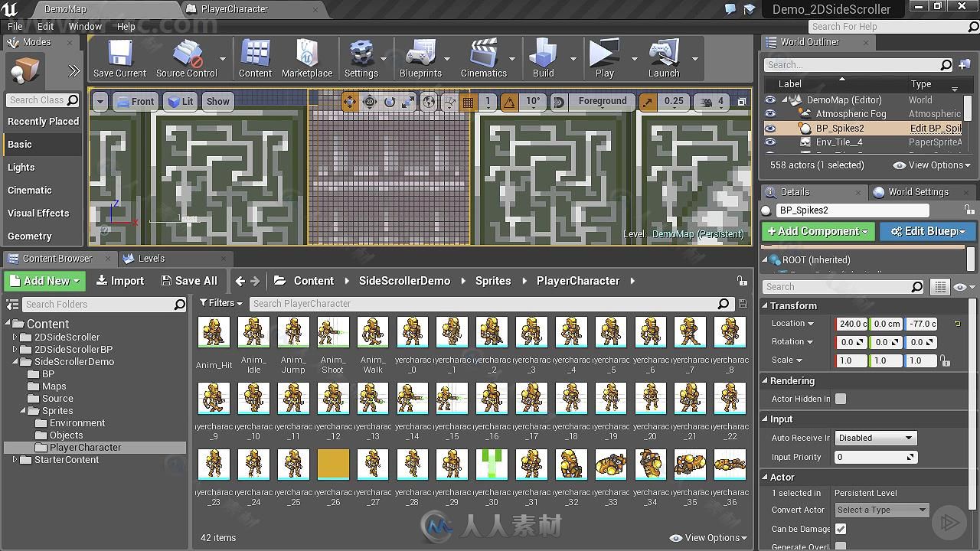Select the Visual Effects category
This screenshot has height=551, width=980.
coord(41,214)
